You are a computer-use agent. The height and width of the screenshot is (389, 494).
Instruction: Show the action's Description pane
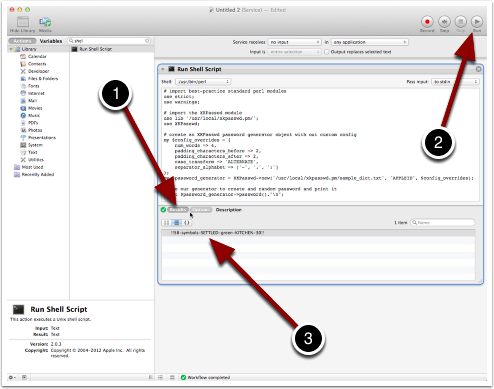click(228, 210)
